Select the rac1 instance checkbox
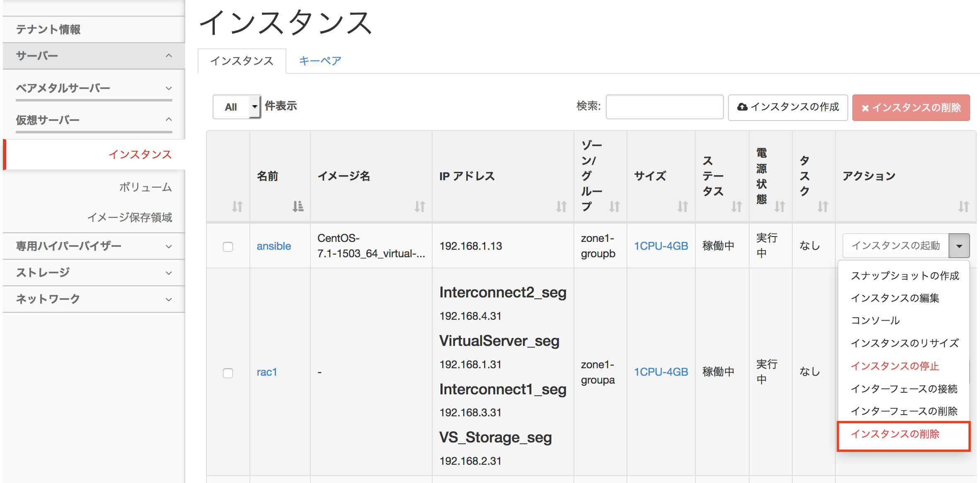 click(228, 373)
